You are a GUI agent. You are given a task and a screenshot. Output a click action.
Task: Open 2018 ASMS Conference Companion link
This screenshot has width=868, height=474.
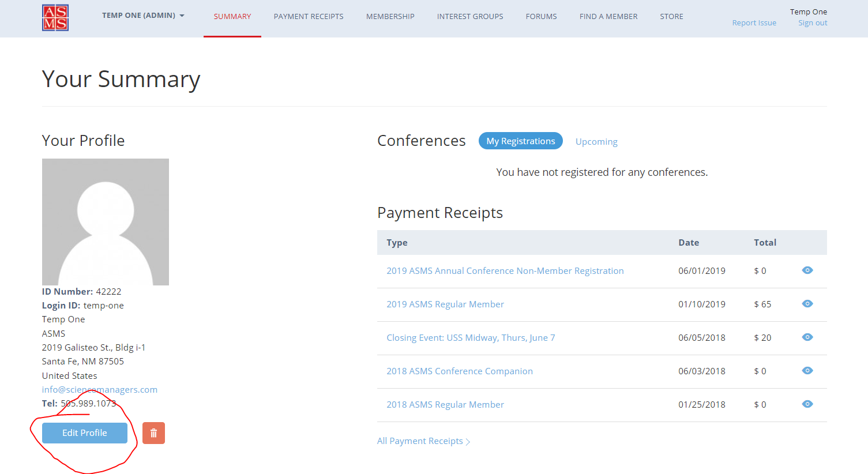(460, 371)
